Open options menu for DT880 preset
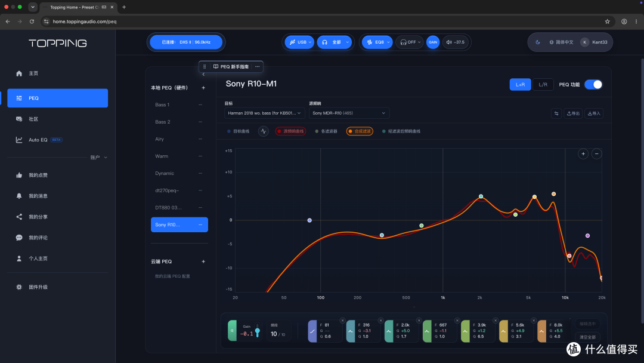 point(200,208)
